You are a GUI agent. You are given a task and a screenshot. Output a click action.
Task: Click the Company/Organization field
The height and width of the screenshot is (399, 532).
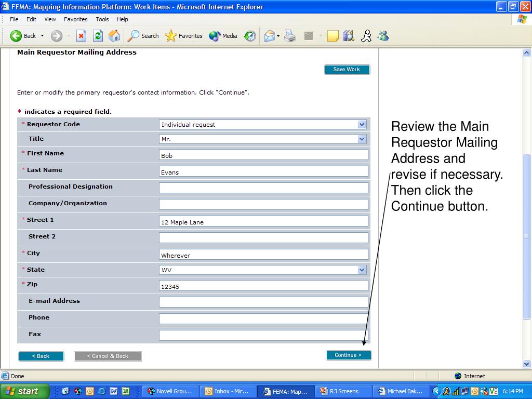click(263, 205)
